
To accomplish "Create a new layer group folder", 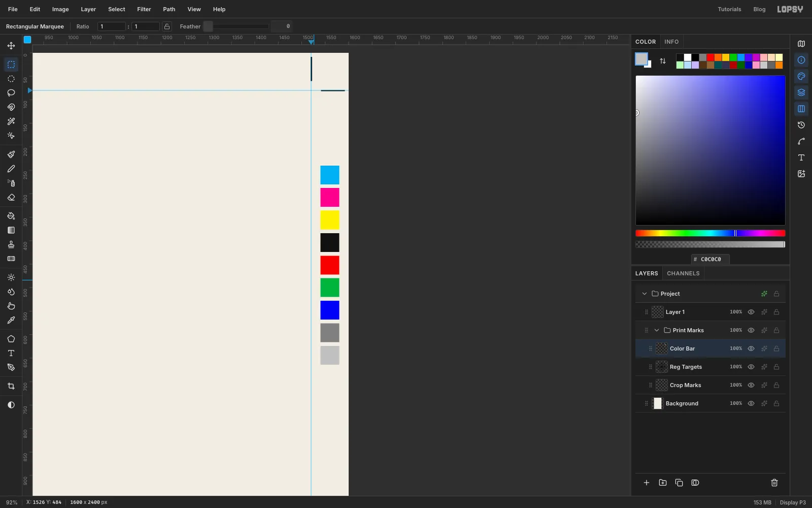I will [x=663, y=483].
